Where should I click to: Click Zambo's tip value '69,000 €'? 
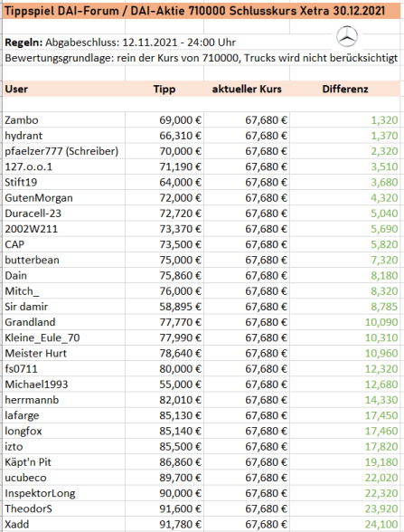(181, 120)
